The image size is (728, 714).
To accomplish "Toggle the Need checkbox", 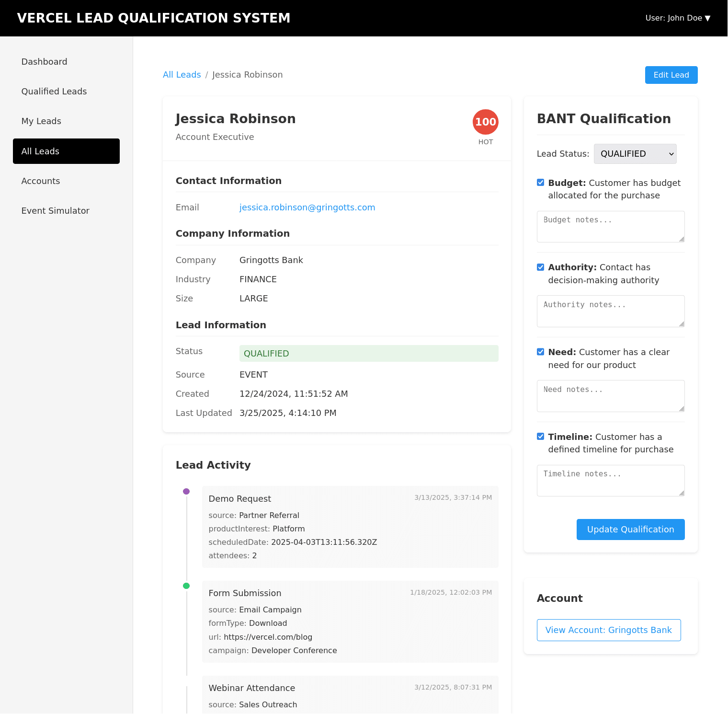I will (541, 352).
